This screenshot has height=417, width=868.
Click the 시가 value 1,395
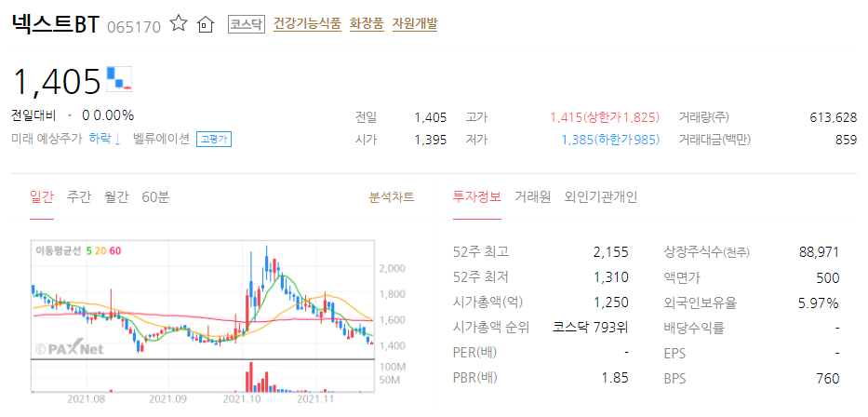tap(430, 141)
